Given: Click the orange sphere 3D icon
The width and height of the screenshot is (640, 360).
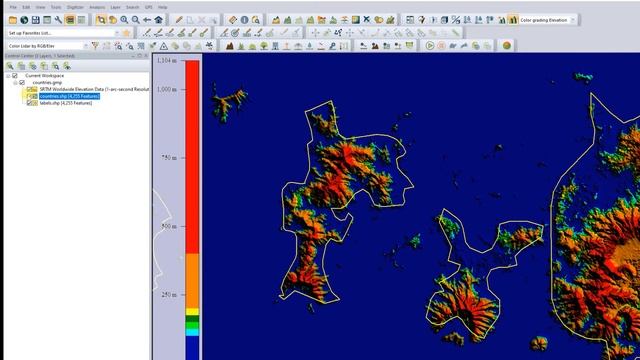Looking at the screenshot, I should click(x=507, y=46).
